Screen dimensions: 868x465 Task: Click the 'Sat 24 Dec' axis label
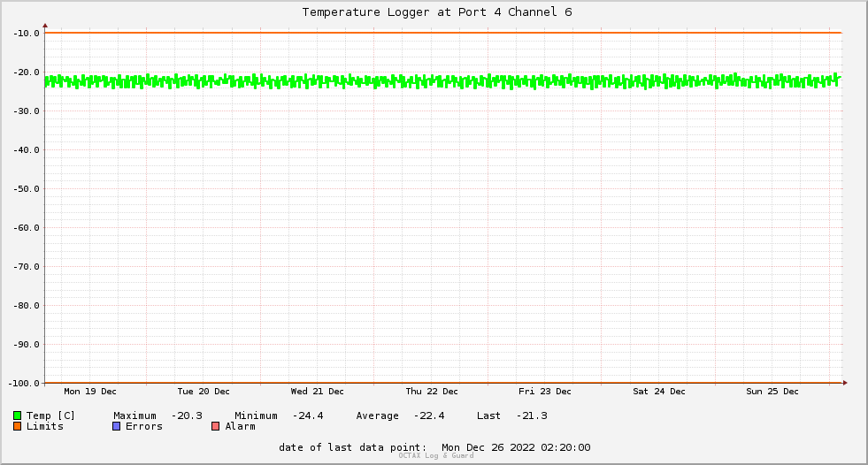coord(659,392)
